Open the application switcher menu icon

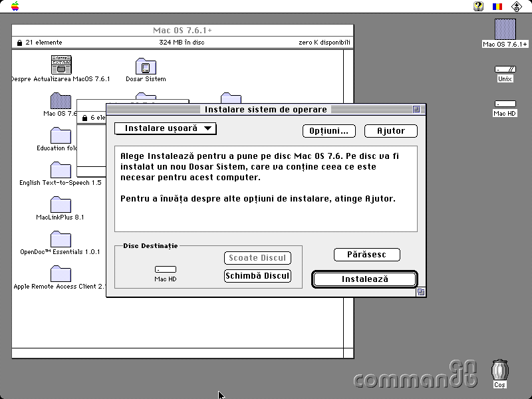tap(517, 6)
